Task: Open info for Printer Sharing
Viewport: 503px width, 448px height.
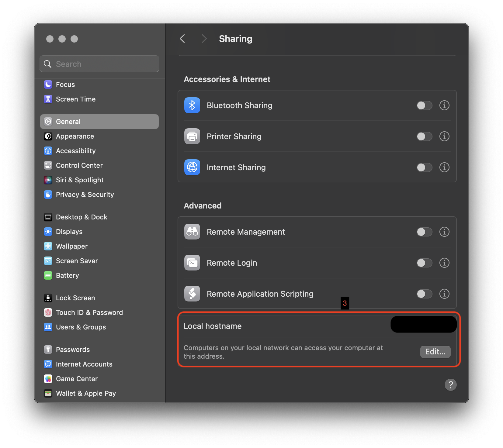Action: pyautogui.click(x=444, y=136)
